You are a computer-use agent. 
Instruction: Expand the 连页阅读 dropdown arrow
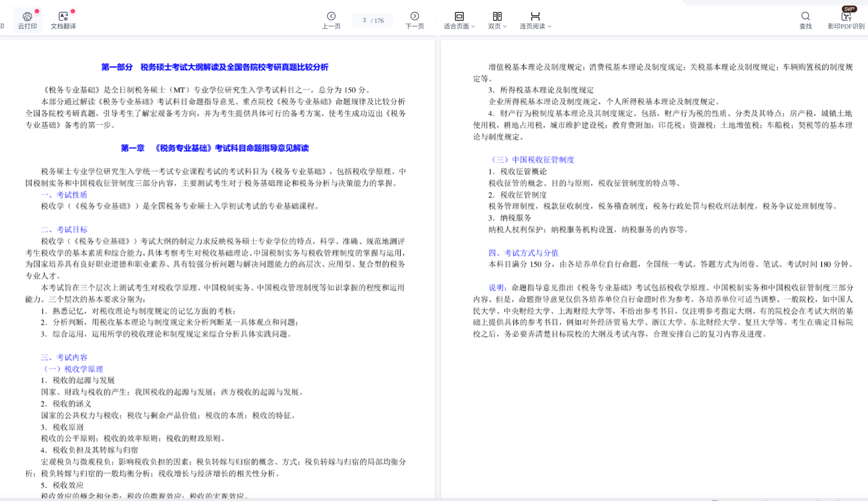click(550, 26)
